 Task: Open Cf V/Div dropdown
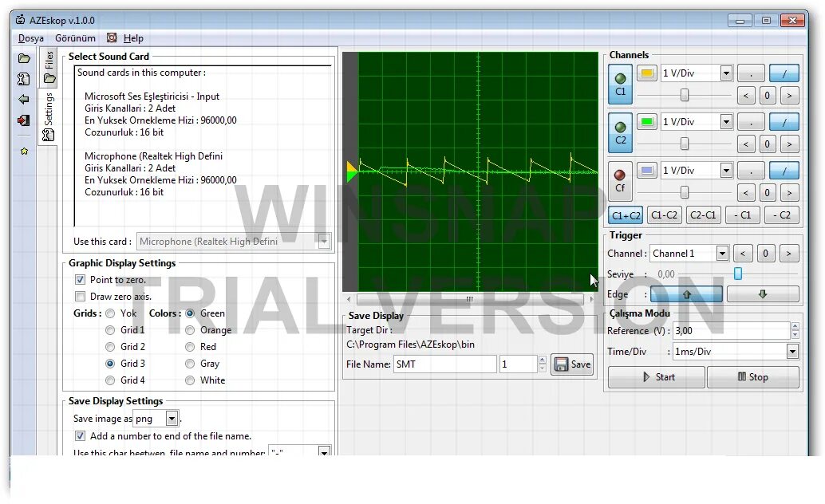[x=726, y=171]
